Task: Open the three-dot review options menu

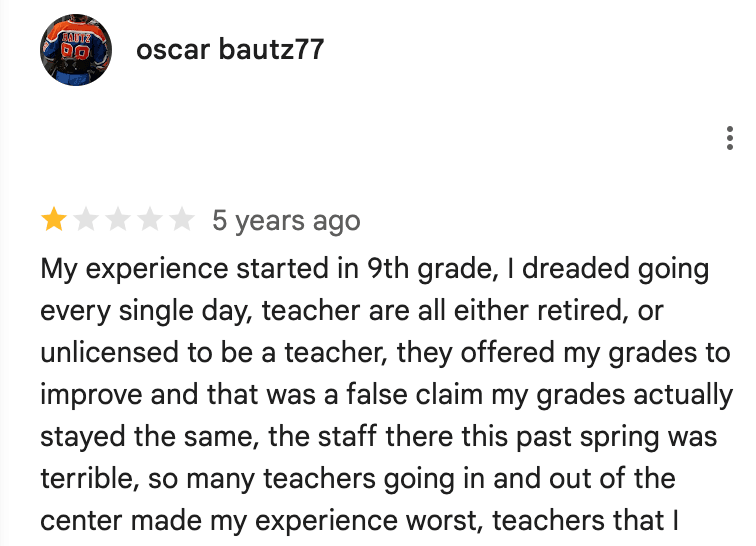Action: [x=730, y=140]
